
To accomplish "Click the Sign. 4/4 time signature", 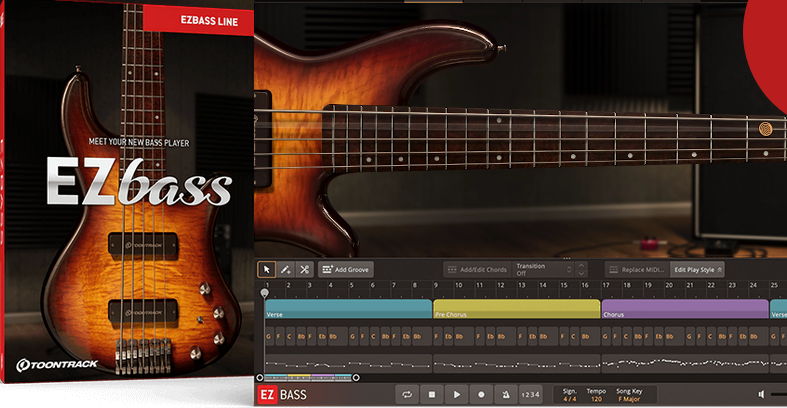I will (x=570, y=395).
